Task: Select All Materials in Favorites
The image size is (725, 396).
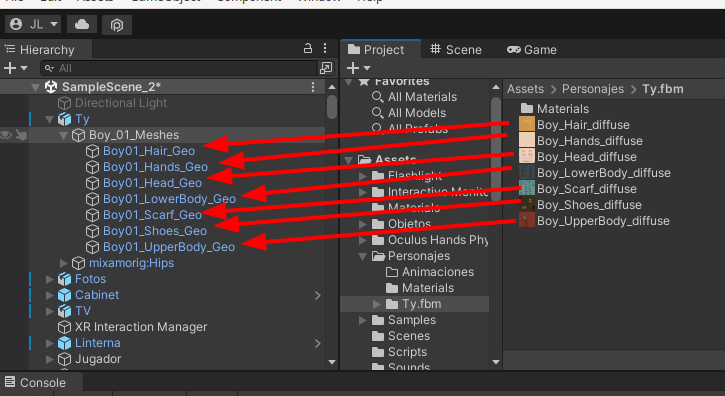Action: click(422, 97)
